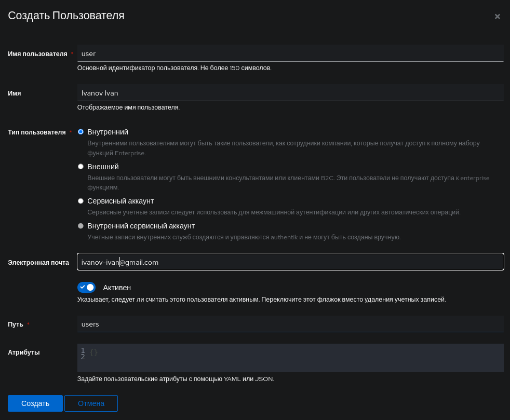Click the line-number gutter of attributes editor
Image resolution: width=510 pixels, height=420 pixels.
tap(83, 353)
